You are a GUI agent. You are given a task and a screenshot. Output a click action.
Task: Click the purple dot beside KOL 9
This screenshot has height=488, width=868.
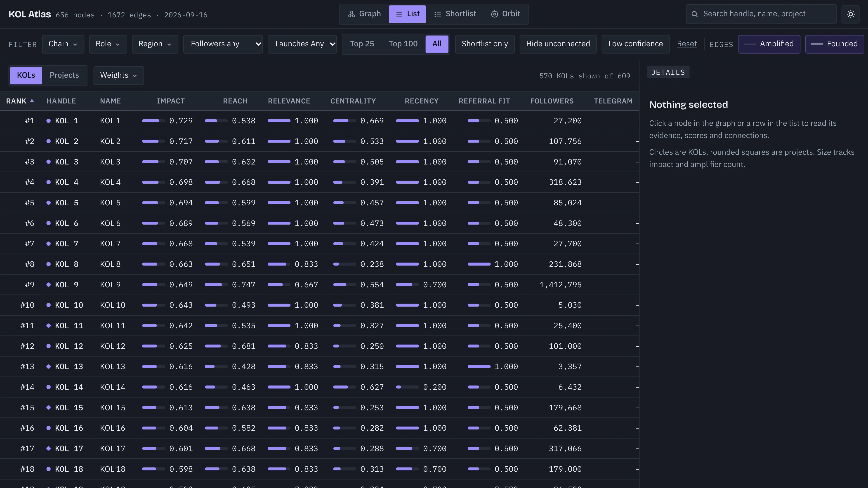pos(49,285)
